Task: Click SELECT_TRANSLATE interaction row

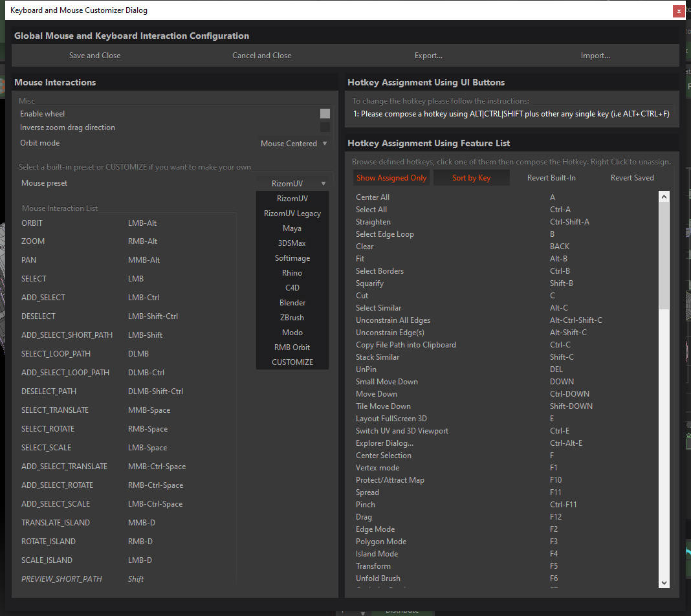Action: (x=128, y=410)
